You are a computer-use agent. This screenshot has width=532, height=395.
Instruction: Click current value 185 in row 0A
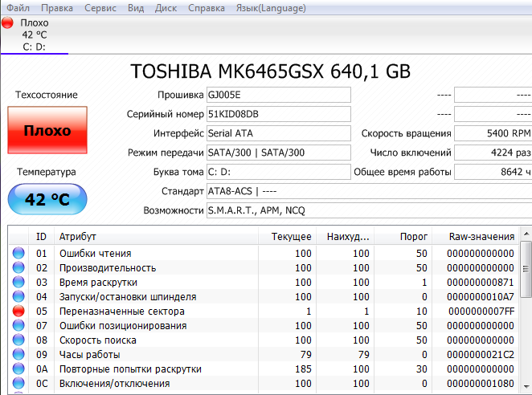303,369
